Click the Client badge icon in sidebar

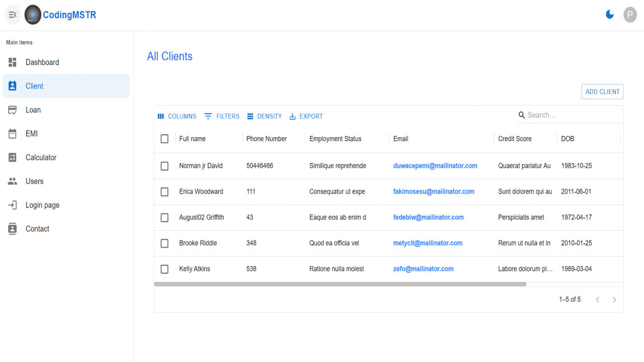click(x=13, y=86)
